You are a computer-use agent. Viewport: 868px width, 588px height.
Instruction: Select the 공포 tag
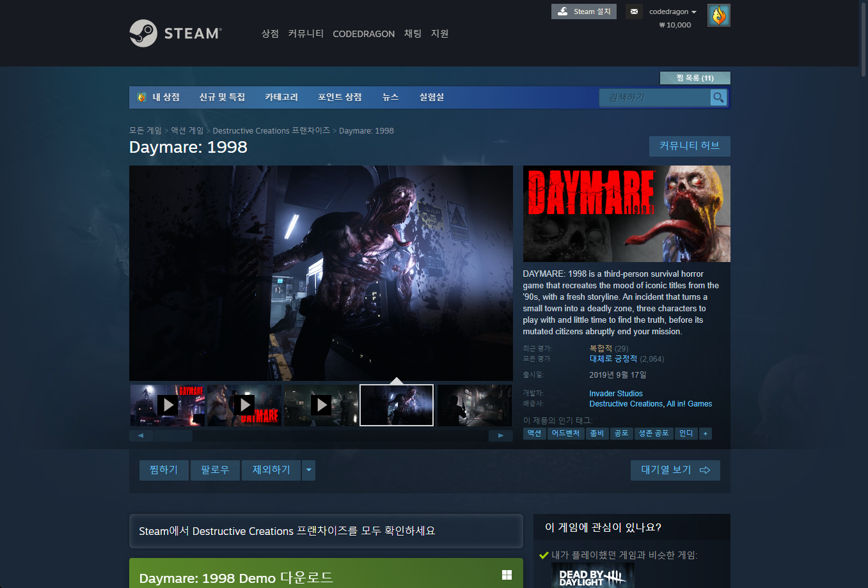point(621,433)
